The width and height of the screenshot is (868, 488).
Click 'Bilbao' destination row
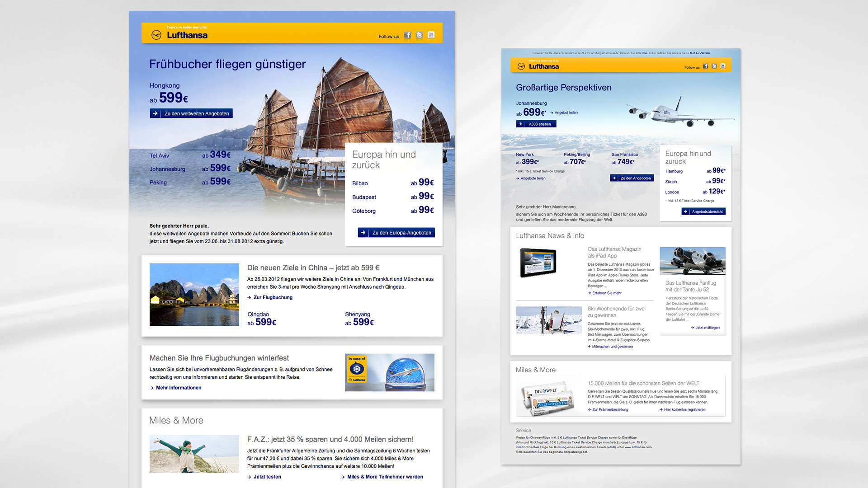click(x=393, y=183)
